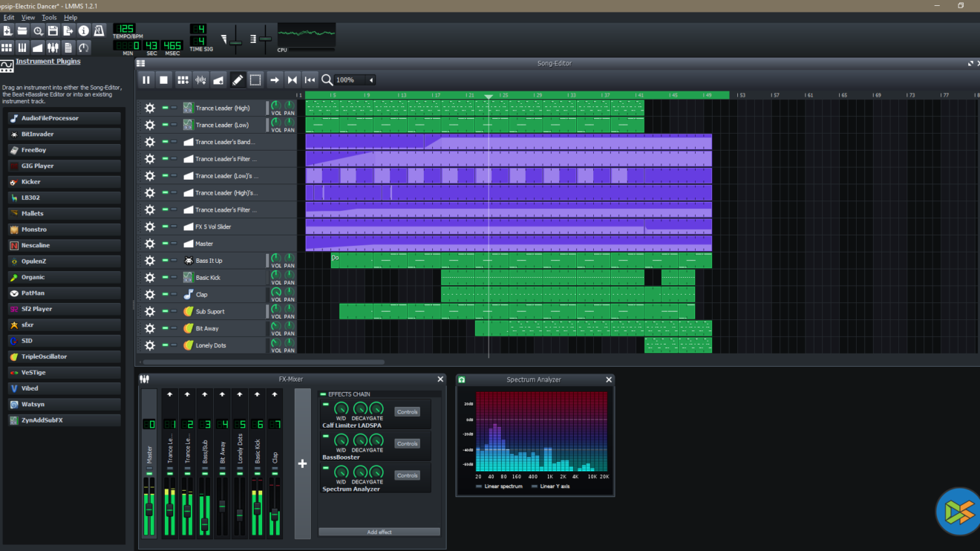Select the draw mode pencil tool

pyautogui.click(x=238, y=80)
